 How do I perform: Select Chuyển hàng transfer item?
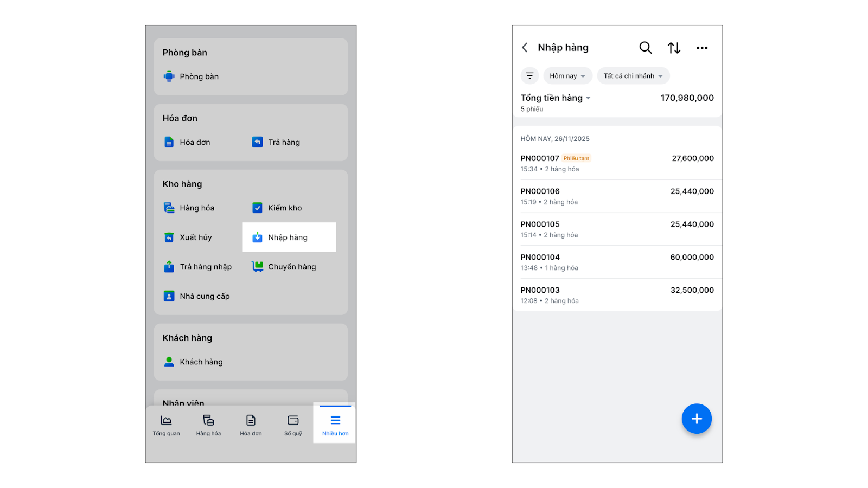click(291, 267)
